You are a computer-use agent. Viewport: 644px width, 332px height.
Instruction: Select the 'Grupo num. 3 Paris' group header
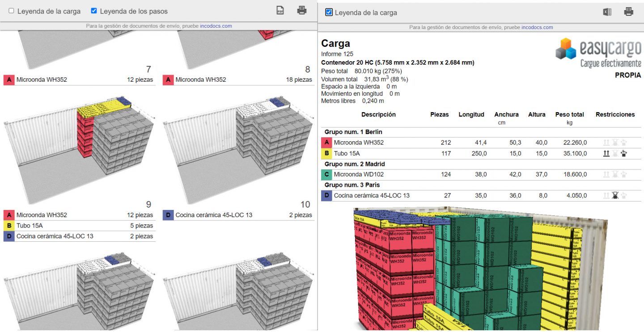click(x=352, y=185)
